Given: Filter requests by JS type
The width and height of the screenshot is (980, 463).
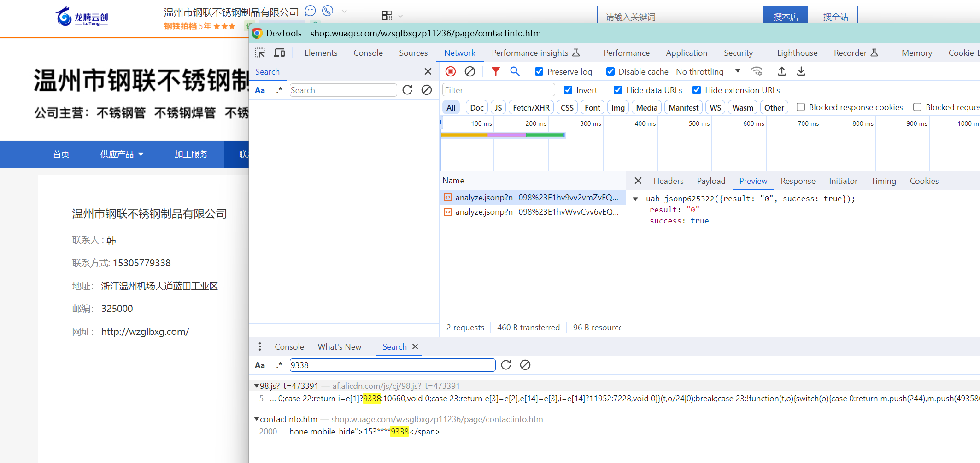Looking at the screenshot, I should point(498,107).
